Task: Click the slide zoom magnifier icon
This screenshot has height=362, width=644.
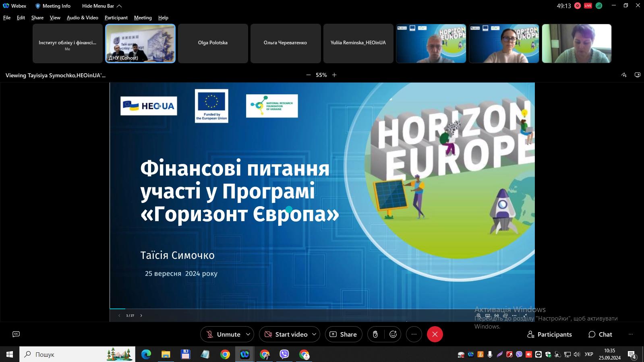Action: [478, 316]
